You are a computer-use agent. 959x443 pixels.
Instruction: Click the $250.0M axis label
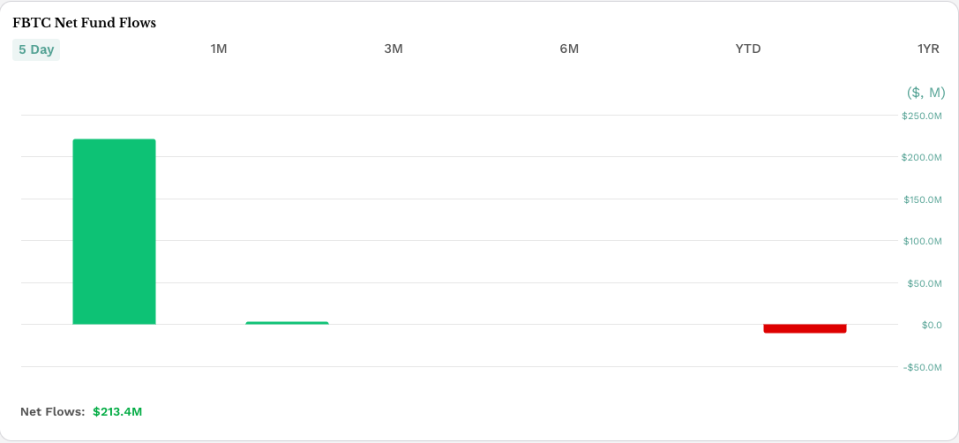(922, 116)
